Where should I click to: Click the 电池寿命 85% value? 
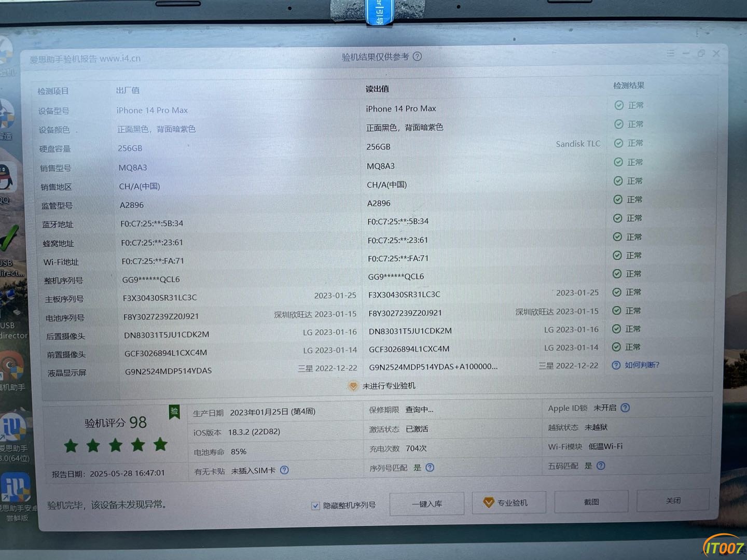coord(239,452)
